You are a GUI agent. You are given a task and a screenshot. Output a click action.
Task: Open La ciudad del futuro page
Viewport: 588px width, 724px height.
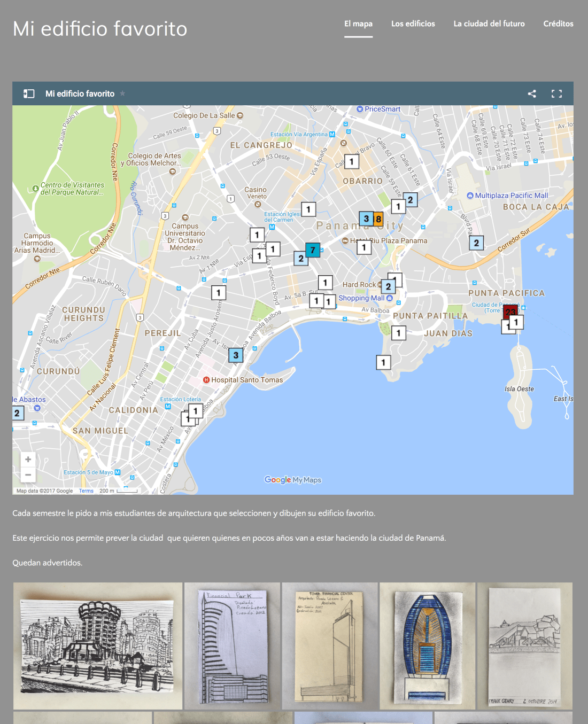tap(489, 24)
